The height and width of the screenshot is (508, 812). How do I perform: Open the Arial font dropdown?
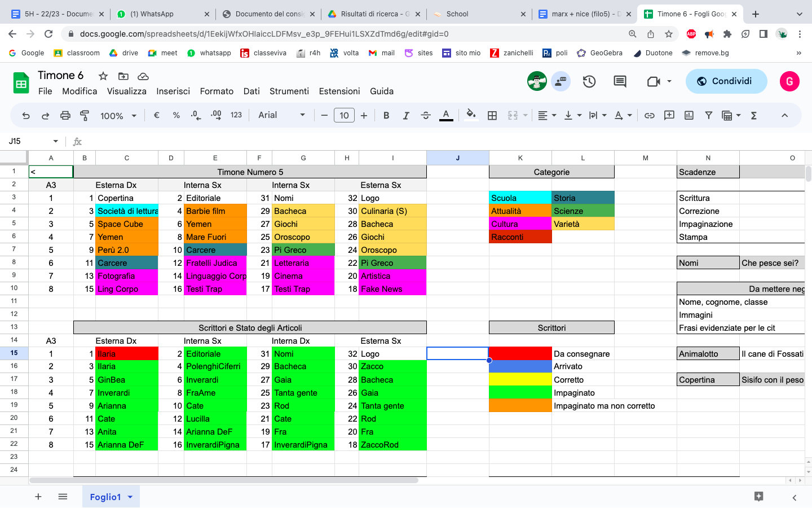pyautogui.click(x=281, y=115)
